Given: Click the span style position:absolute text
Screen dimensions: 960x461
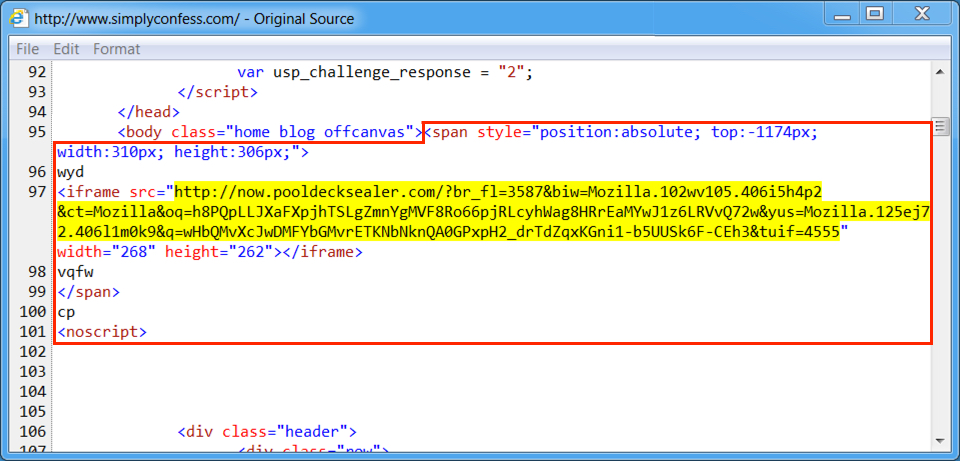Looking at the screenshot, I should click(x=621, y=132).
